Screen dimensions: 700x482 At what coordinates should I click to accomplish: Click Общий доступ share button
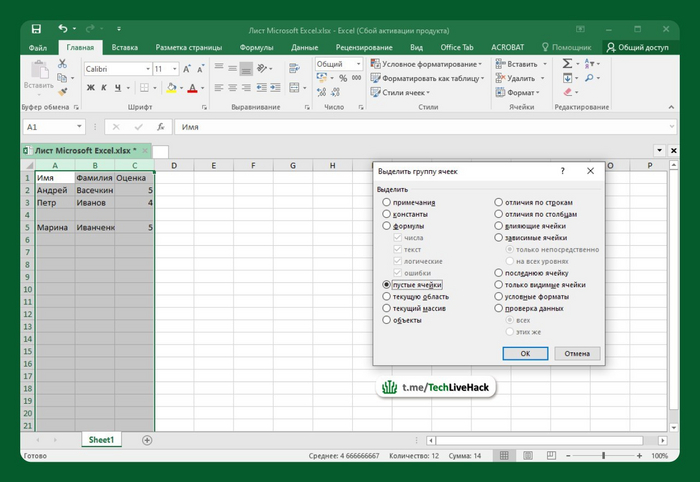638,47
